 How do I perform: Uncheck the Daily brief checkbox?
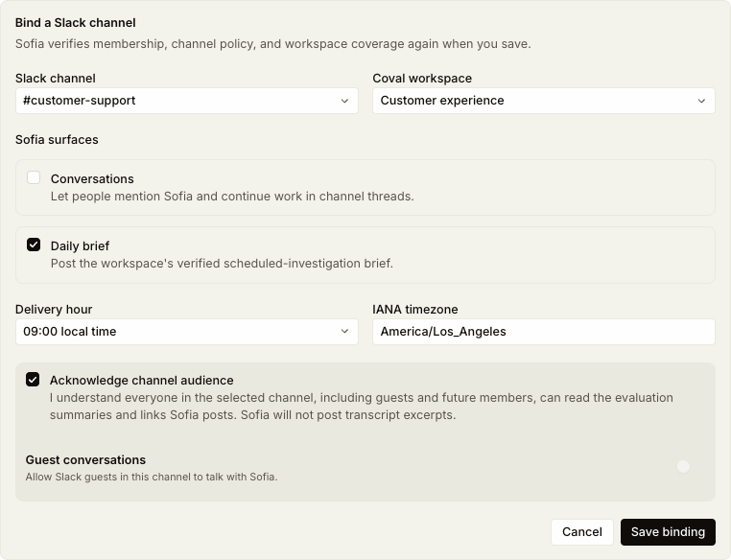(34, 245)
